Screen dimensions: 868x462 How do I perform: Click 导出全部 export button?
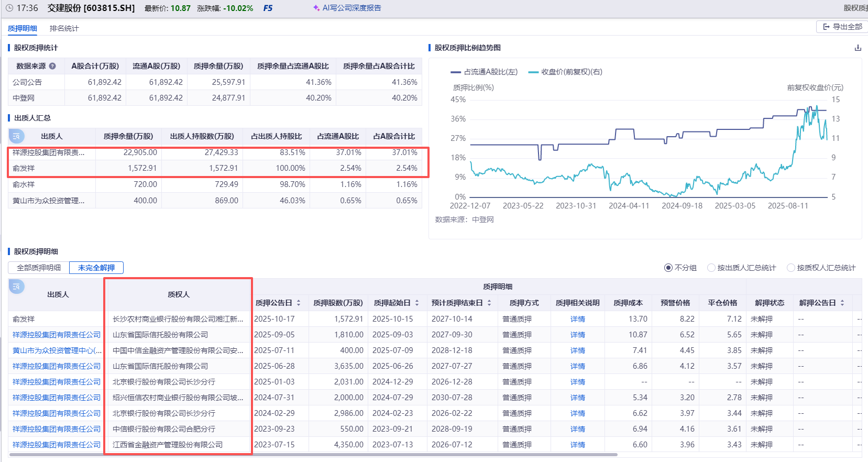pos(842,27)
